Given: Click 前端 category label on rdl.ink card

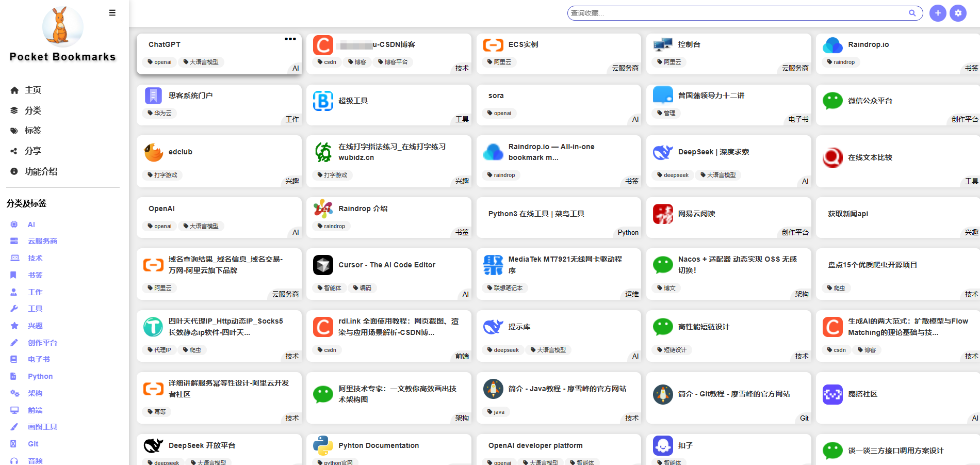Looking at the screenshot, I should (x=462, y=356).
